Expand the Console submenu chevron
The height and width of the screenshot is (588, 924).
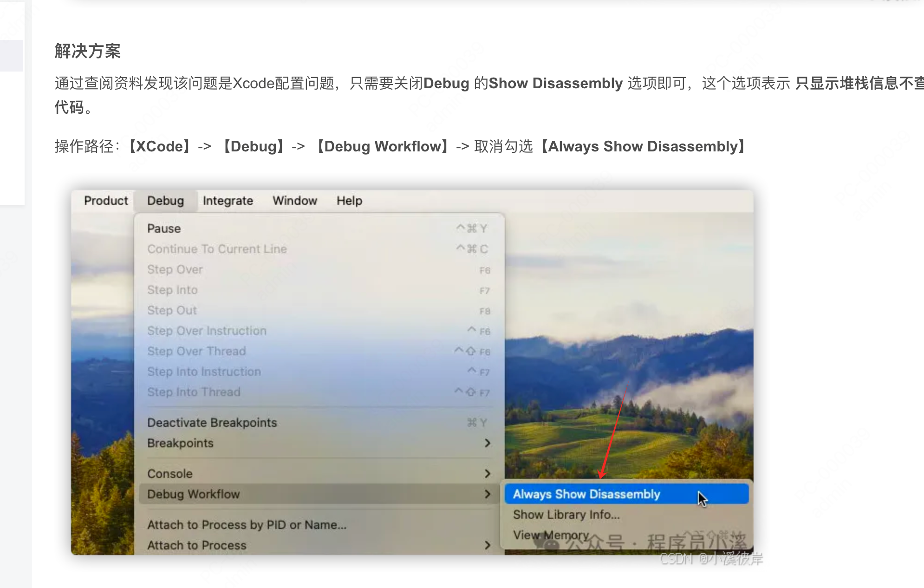(x=487, y=474)
